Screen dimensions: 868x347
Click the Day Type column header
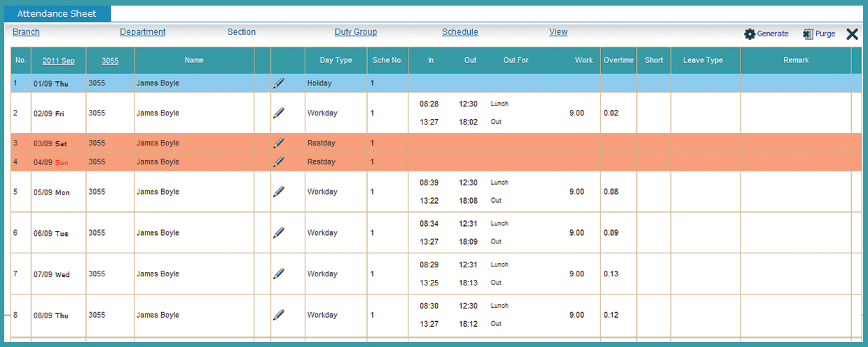tap(336, 60)
